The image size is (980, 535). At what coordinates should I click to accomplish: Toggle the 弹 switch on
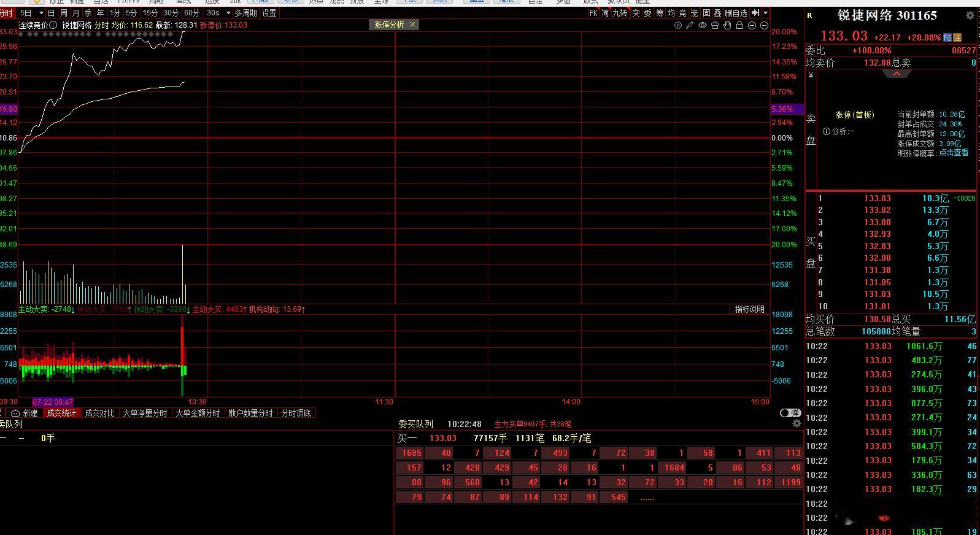pos(790,413)
